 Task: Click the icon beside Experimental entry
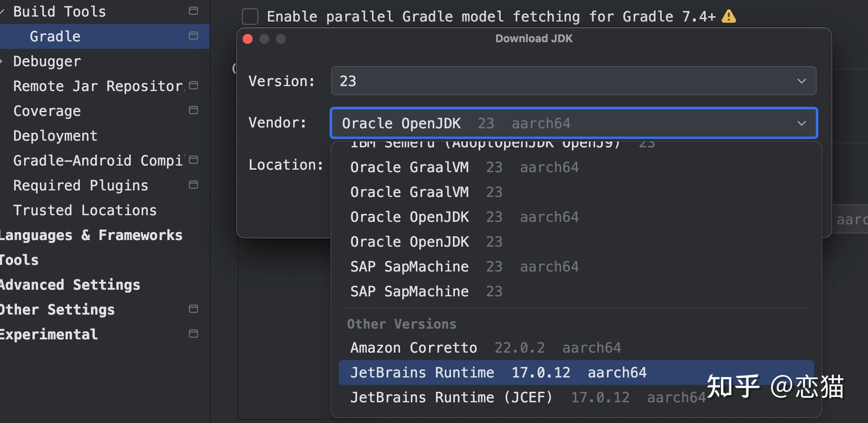(x=193, y=334)
